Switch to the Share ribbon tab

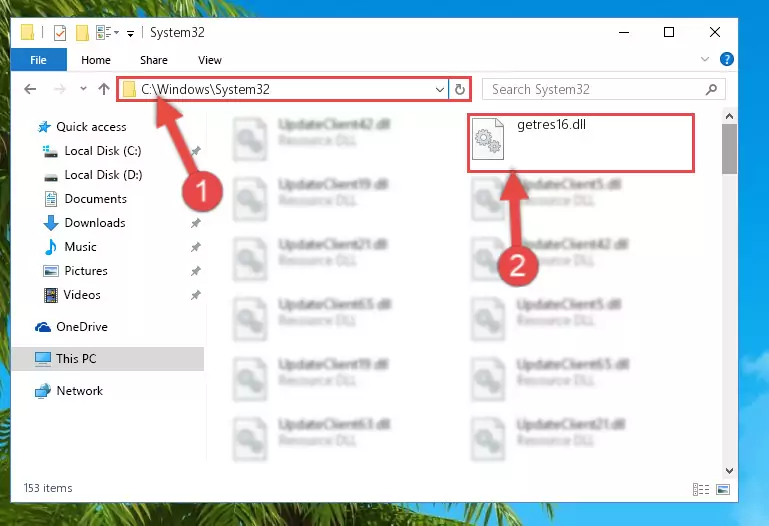tap(154, 60)
